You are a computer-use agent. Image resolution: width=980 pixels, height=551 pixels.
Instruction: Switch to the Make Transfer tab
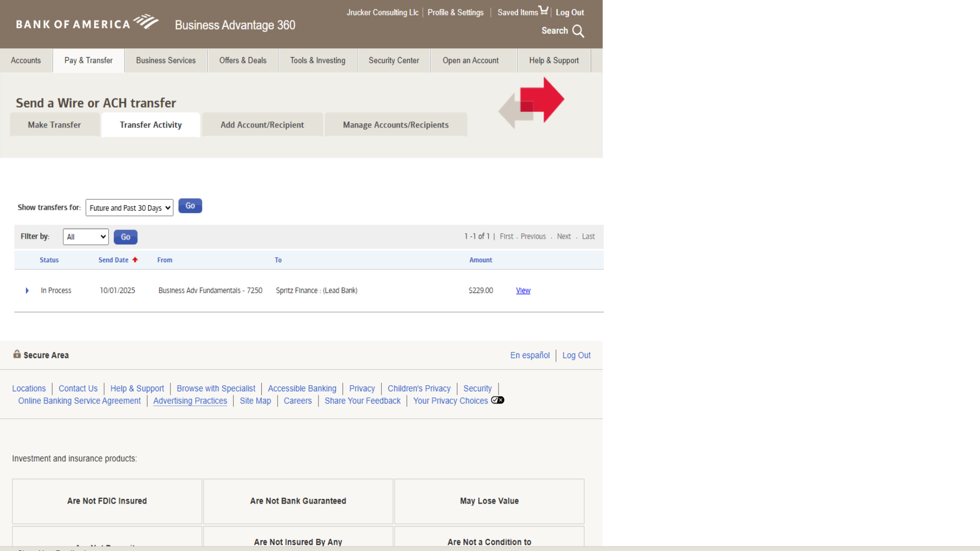54,125
